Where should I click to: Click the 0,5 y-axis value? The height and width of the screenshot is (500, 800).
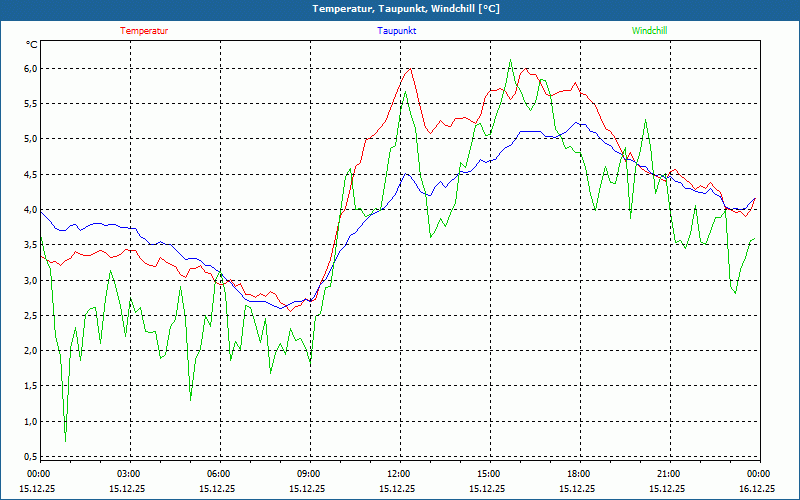31,456
